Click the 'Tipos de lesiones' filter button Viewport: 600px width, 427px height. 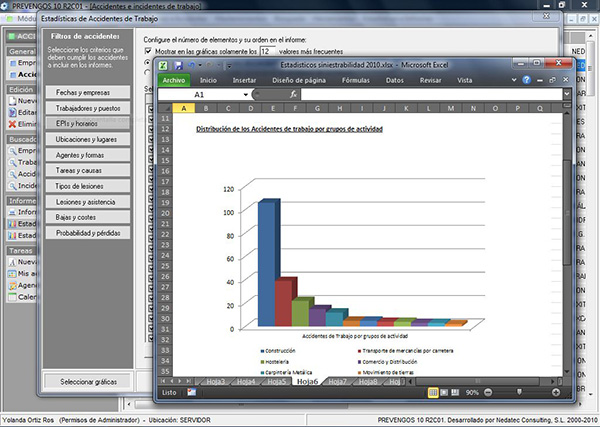(x=88, y=186)
